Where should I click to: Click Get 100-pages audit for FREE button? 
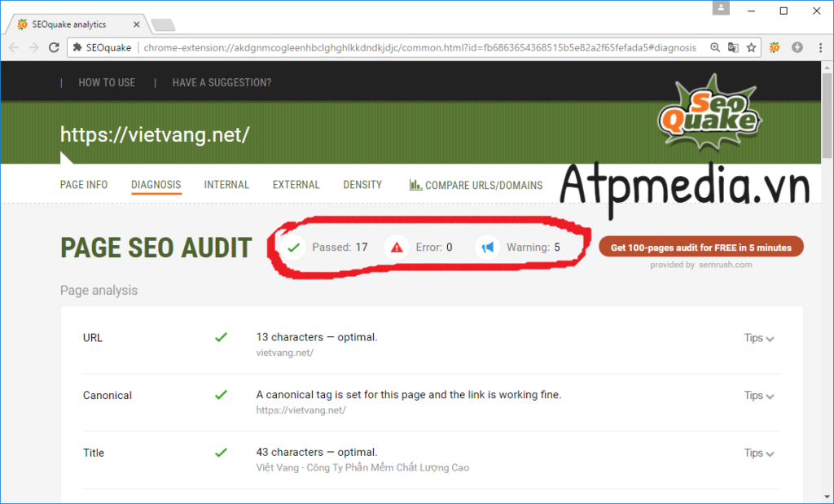click(701, 248)
